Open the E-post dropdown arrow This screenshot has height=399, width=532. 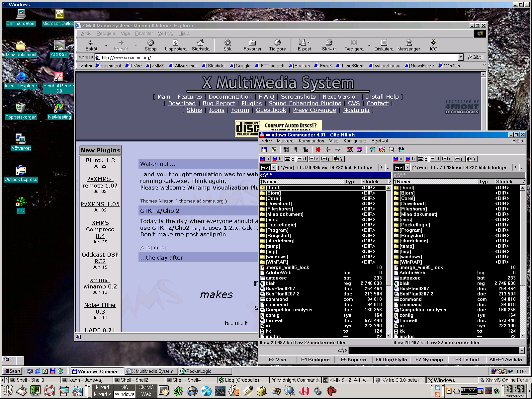pos(308,42)
